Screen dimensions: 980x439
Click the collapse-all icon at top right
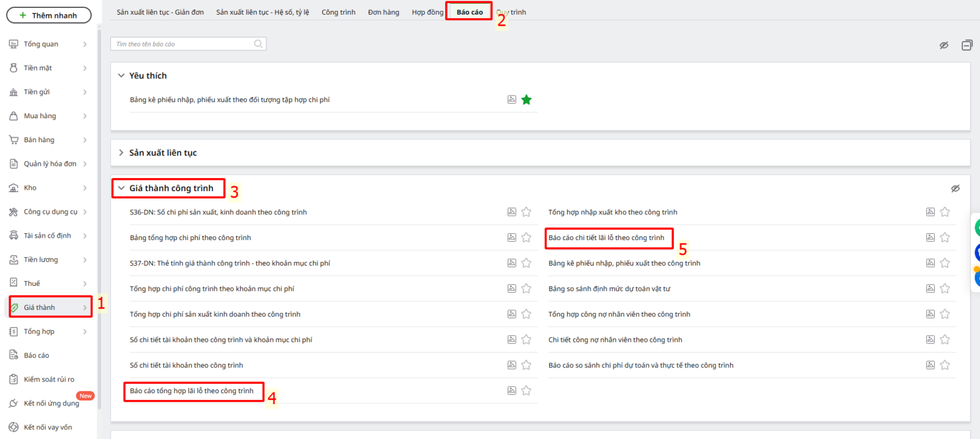tap(967, 45)
